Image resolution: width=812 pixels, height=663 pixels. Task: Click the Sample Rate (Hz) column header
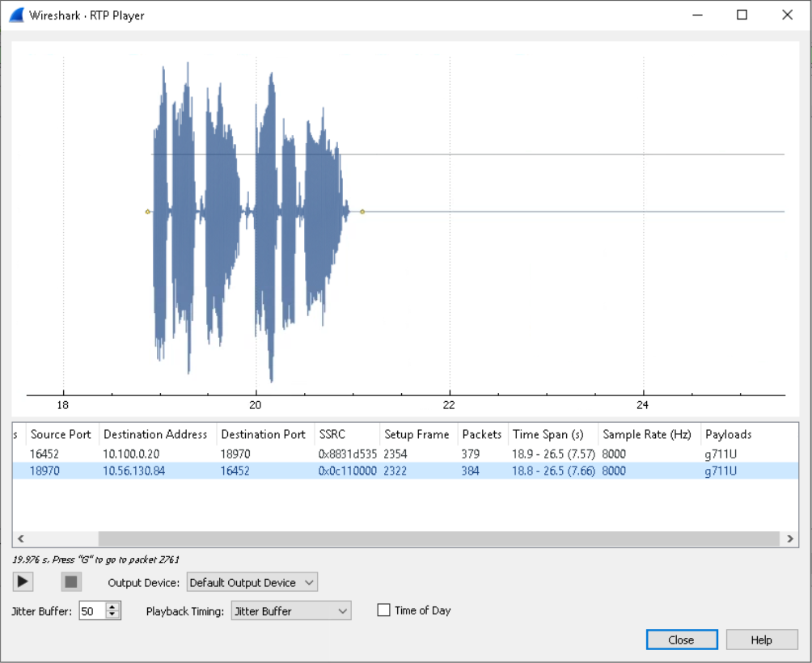[x=647, y=434]
